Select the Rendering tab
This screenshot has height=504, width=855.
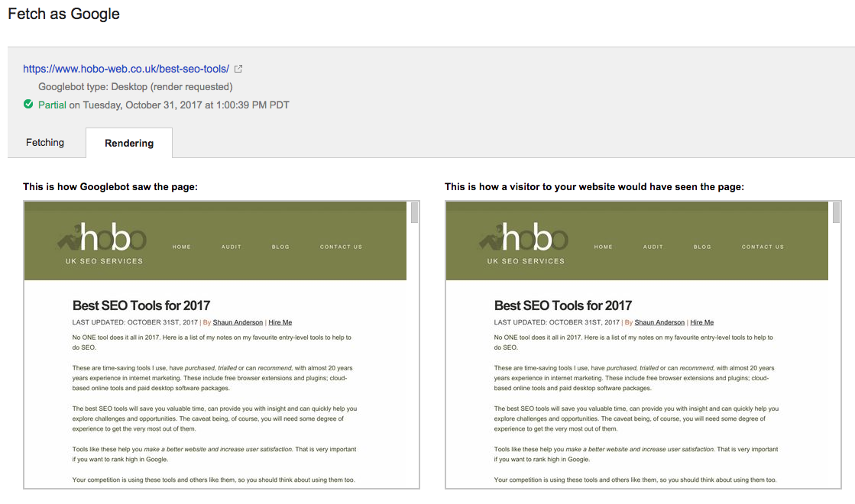129,143
